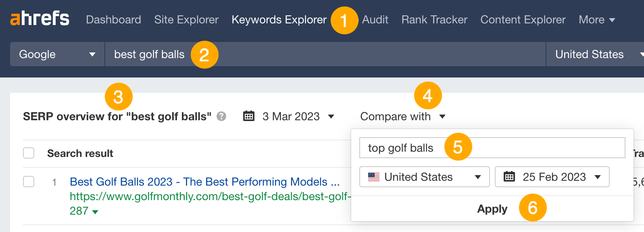
Task: Open Audit tab
Action: click(x=375, y=19)
